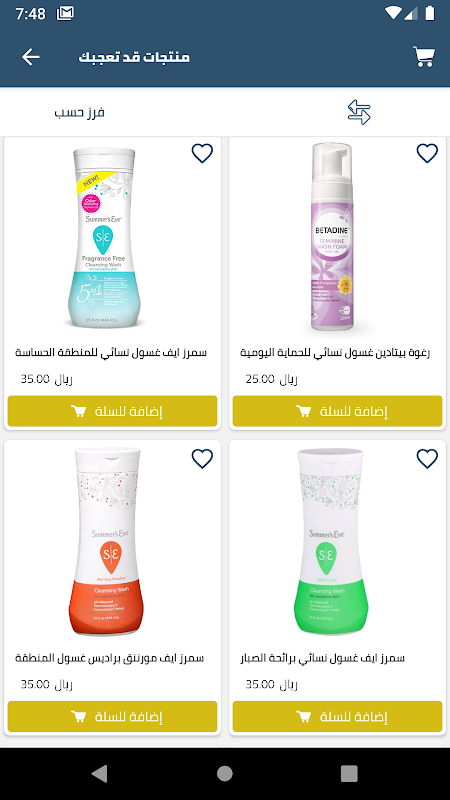Tap the swap arrows compare icon

[359, 112]
